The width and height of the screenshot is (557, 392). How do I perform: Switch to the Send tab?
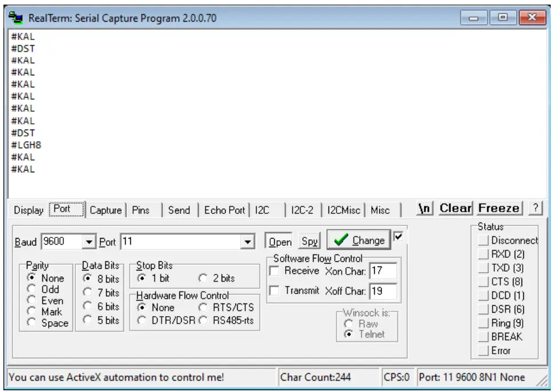(179, 210)
